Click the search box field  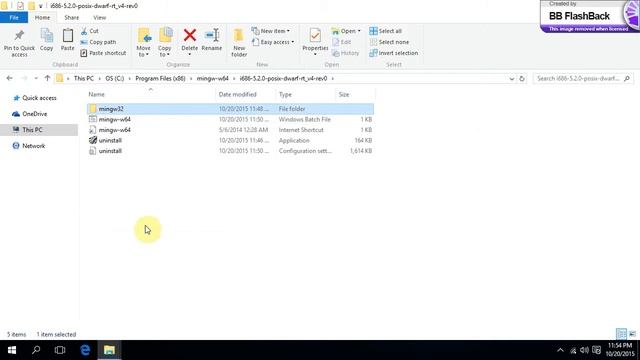583,78
